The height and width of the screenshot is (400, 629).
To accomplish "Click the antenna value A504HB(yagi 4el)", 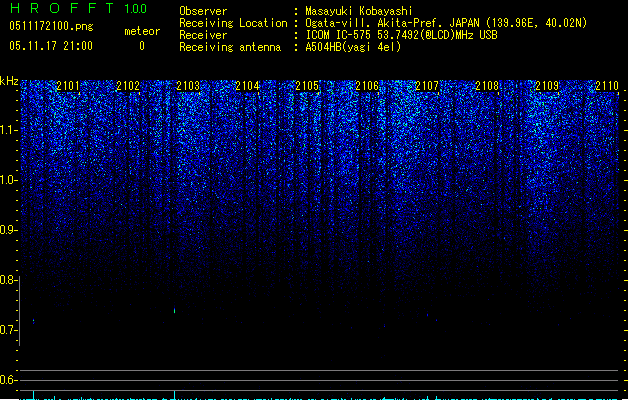I will point(353,47).
